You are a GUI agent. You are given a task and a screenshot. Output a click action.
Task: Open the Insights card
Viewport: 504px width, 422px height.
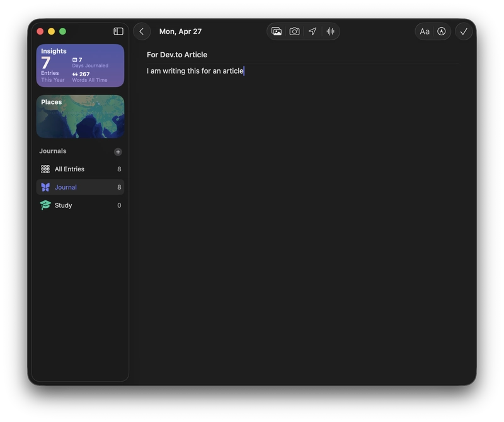(81, 66)
